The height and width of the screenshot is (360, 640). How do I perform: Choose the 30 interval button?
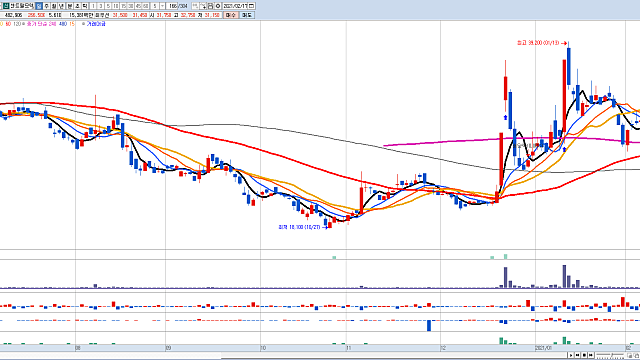(131, 6)
